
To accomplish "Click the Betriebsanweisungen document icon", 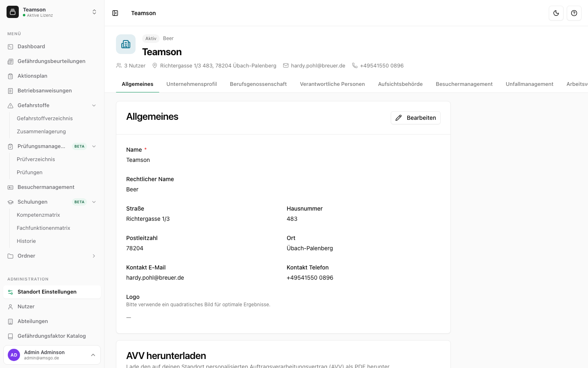I will pyautogui.click(x=11, y=91).
